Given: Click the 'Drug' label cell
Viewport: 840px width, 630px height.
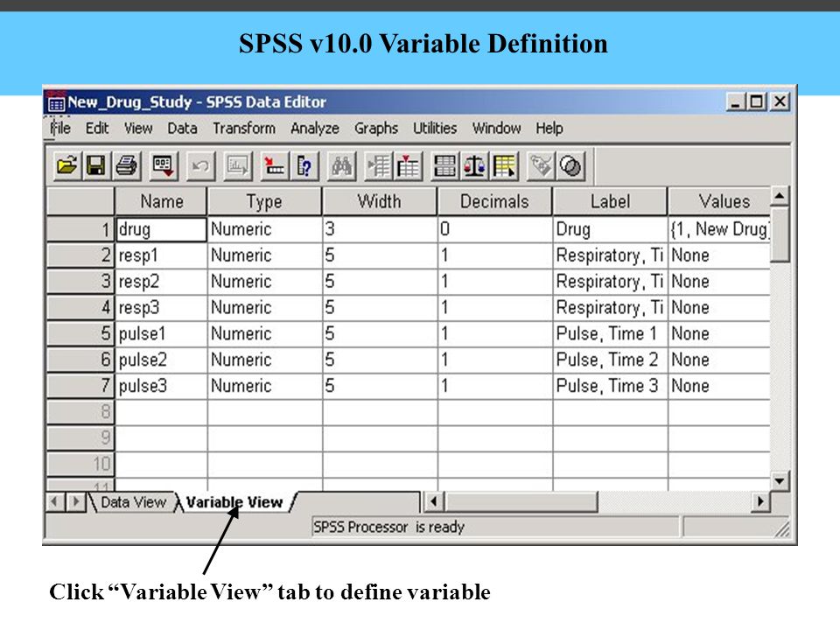Looking at the screenshot, I should [610, 229].
